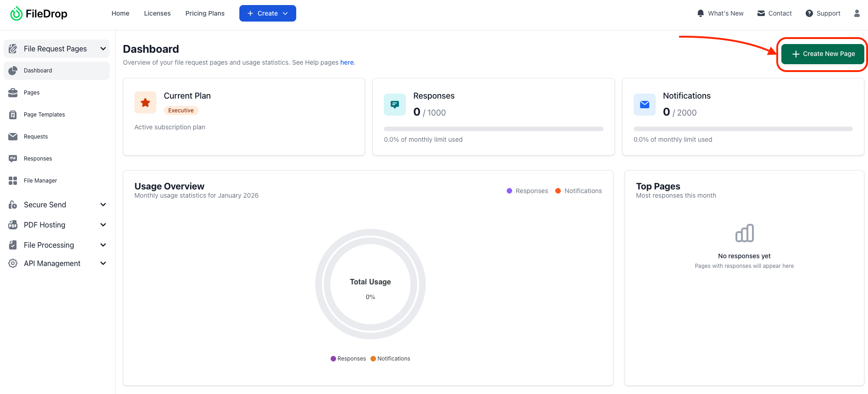Toggle Notifications series in Usage Overview legend
This screenshot has height=394, width=868.
click(x=579, y=191)
